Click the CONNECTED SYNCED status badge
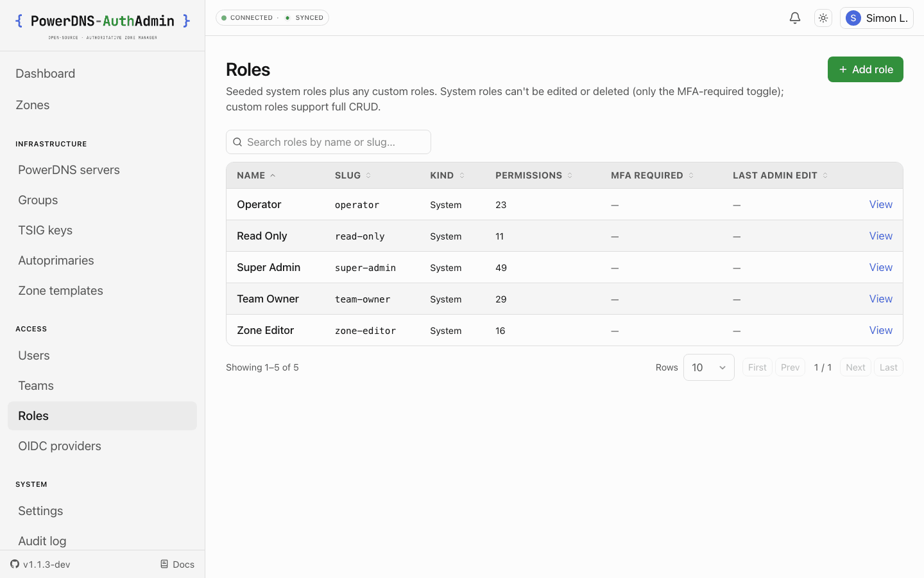 coord(272,18)
